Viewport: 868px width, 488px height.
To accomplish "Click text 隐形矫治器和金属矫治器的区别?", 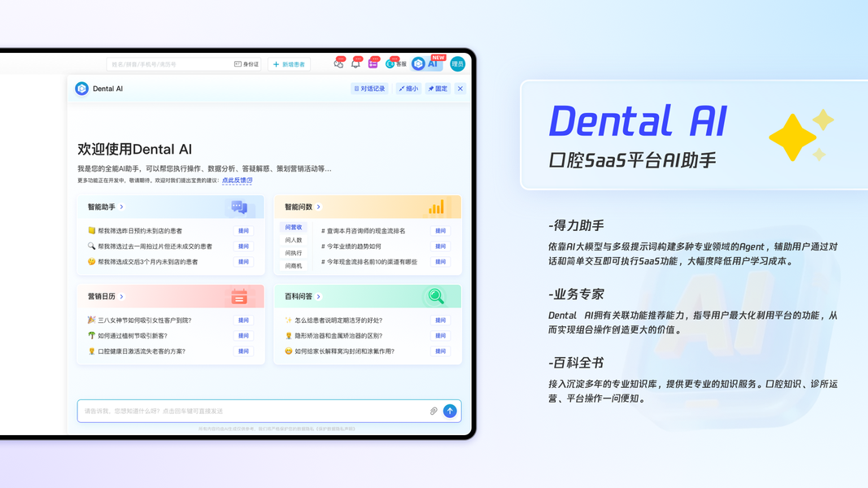I will [x=338, y=336].
